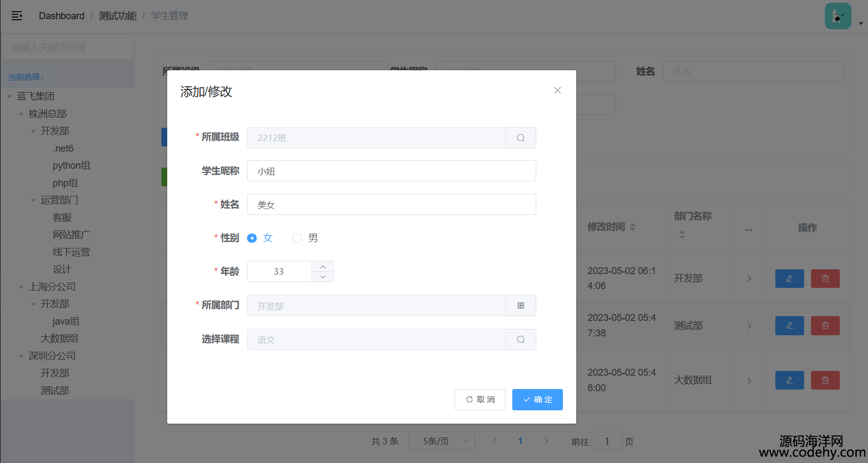
Task: Increase age with the up stepper arrow
Action: pyautogui.click(x=323, y=267)
